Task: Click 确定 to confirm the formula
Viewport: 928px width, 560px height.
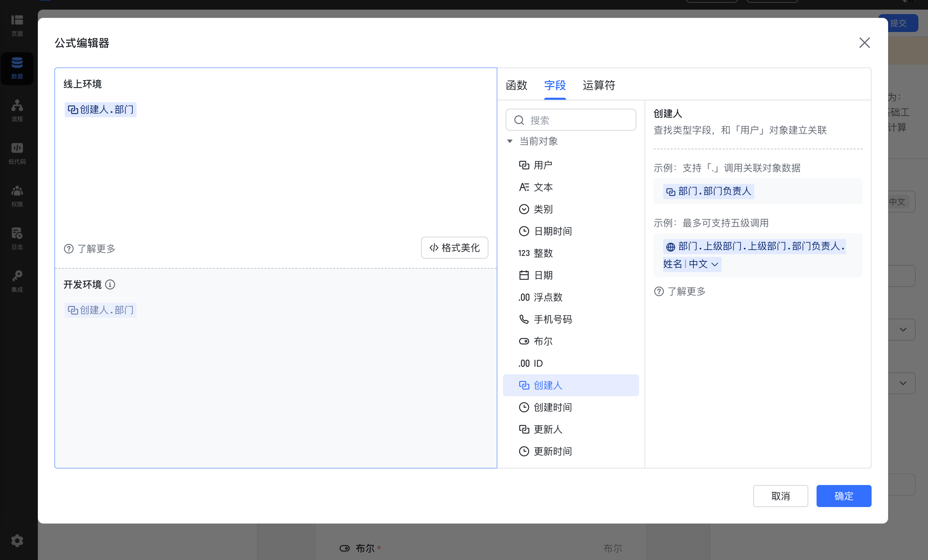Action: tap(844, 496)
